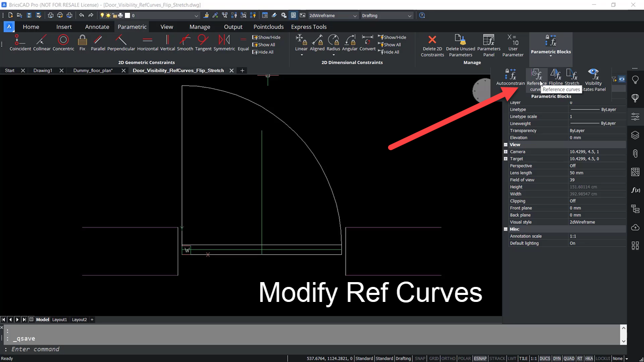Viewport: 644px width, 362px height.
Task: Choose the Flipline parametric tool
Action: tap(555, 77)
